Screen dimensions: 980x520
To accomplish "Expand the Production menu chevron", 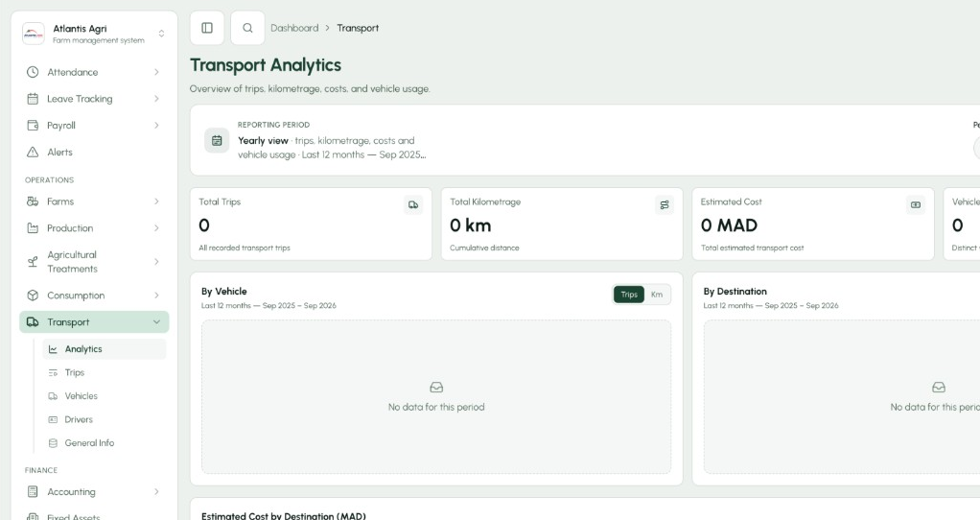I will [x=156, y=228].
